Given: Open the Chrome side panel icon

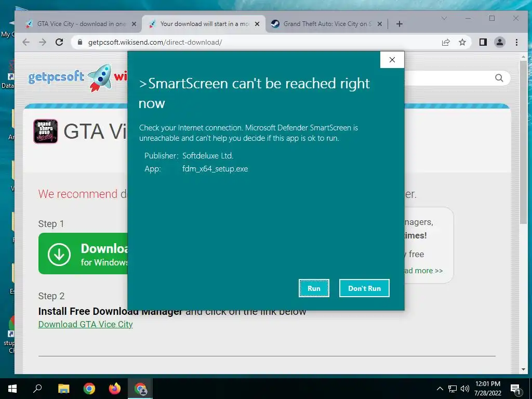Looking at the screenshot, I should 483,42.
